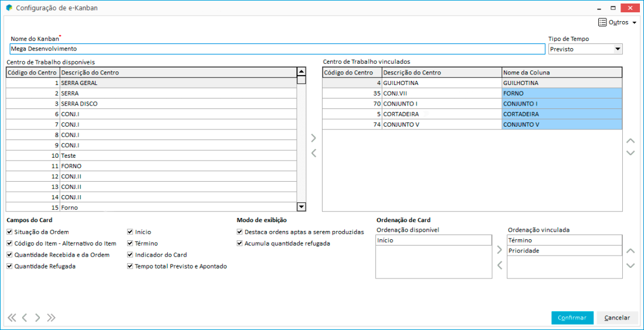This screenshot has height=330, width=644.
Task: Select CONJ.VII linked center row
Action: coord(472,93)
